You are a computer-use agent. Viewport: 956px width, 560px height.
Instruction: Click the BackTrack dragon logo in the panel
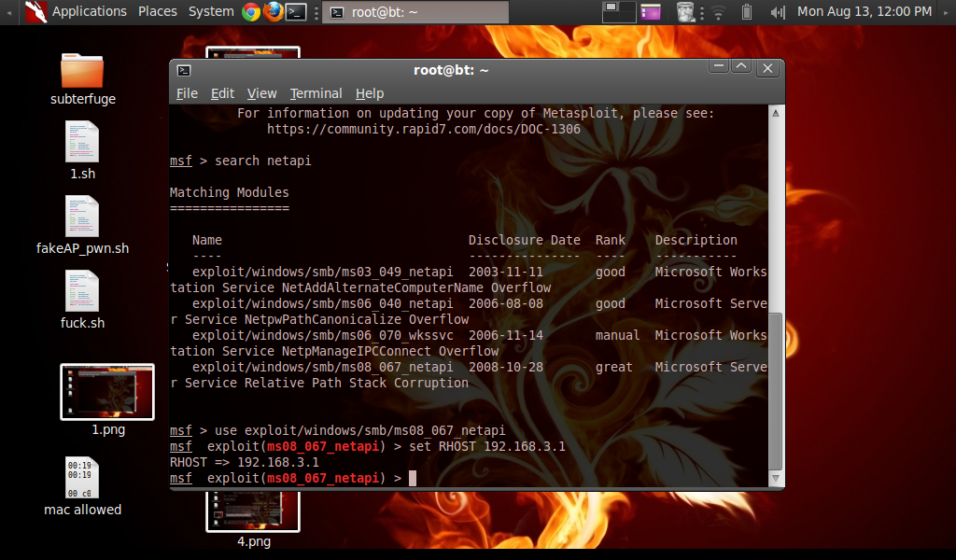tap(35, 11)
